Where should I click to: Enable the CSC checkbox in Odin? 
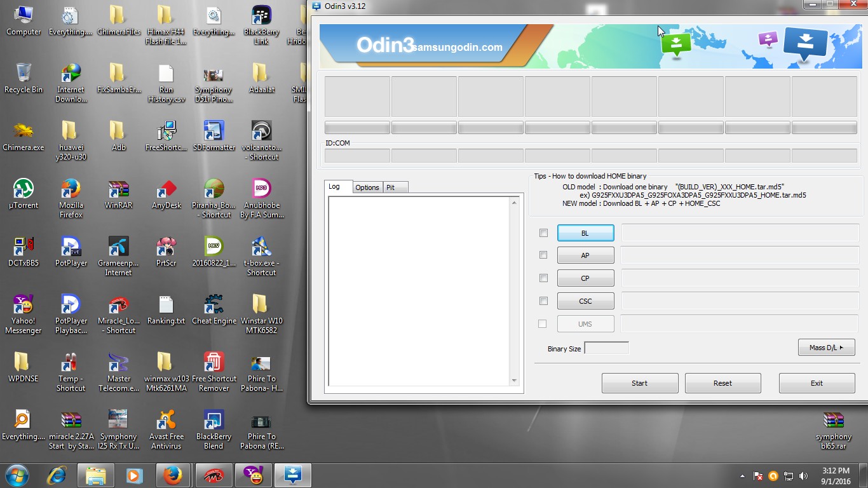[543, 301]
